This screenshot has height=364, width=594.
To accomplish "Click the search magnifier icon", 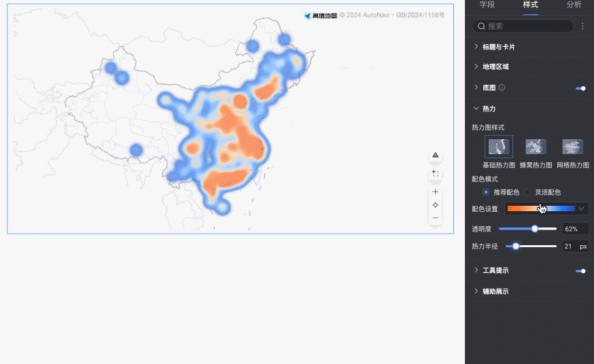I will 481,26.
